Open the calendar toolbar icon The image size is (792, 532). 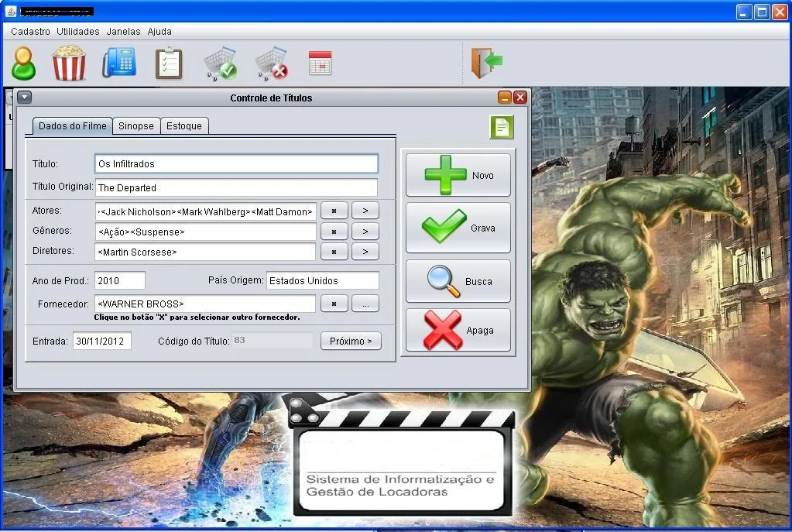tap(321, 63)
